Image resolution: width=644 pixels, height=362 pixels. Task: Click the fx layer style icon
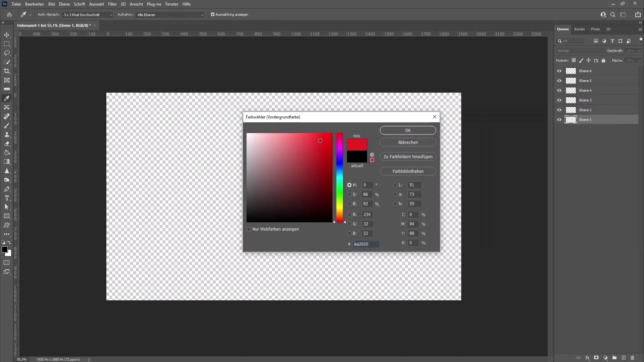(587, 358)
